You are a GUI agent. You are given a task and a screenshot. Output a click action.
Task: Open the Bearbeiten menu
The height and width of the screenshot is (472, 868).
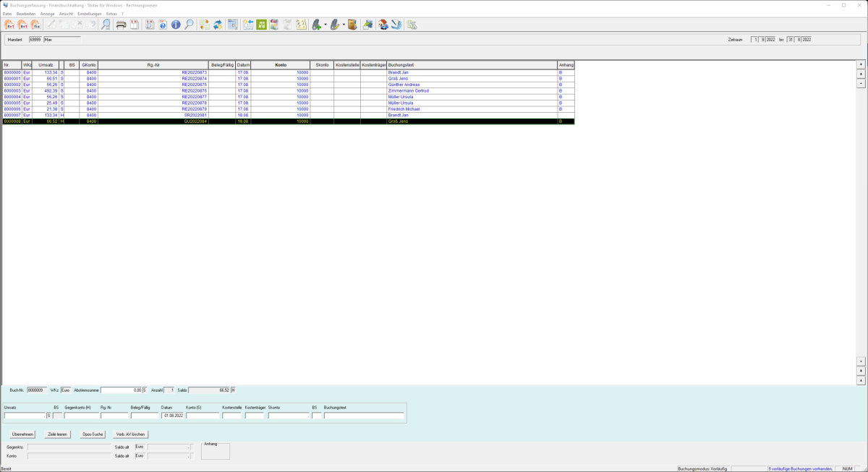pos(26,14)
